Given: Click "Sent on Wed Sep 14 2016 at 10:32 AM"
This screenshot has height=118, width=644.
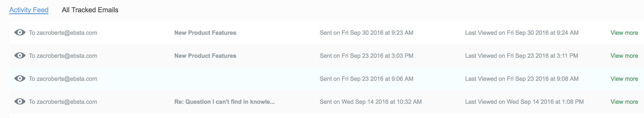Looking at the screenshot, I should click(370, 102).
